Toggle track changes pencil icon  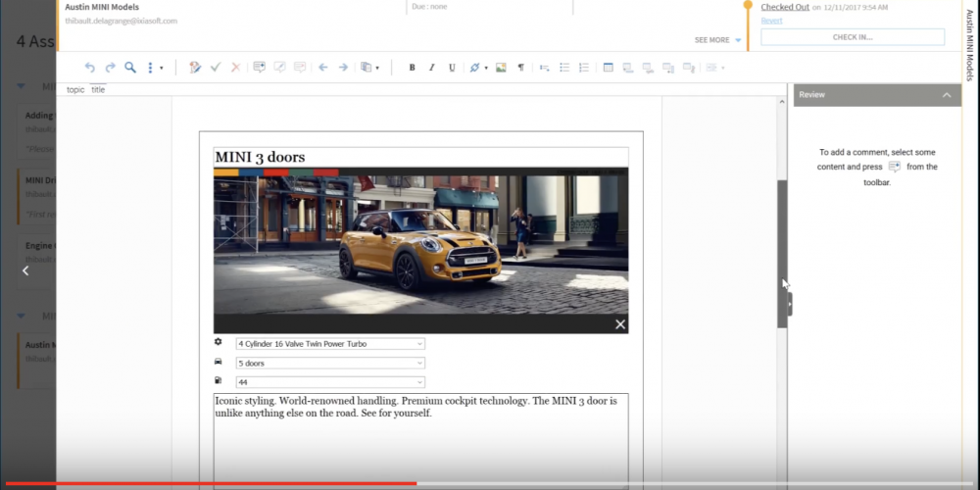pyautogui.click(x=195, y=68)
